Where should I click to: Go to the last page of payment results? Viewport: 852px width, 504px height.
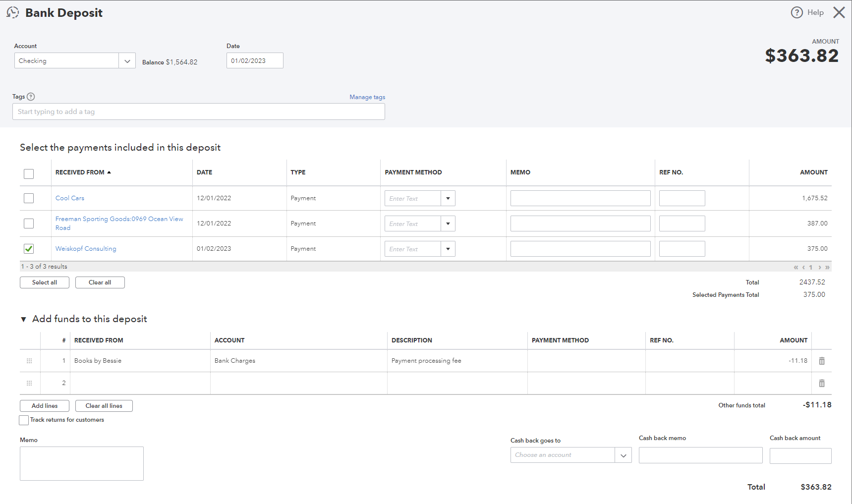827,267
